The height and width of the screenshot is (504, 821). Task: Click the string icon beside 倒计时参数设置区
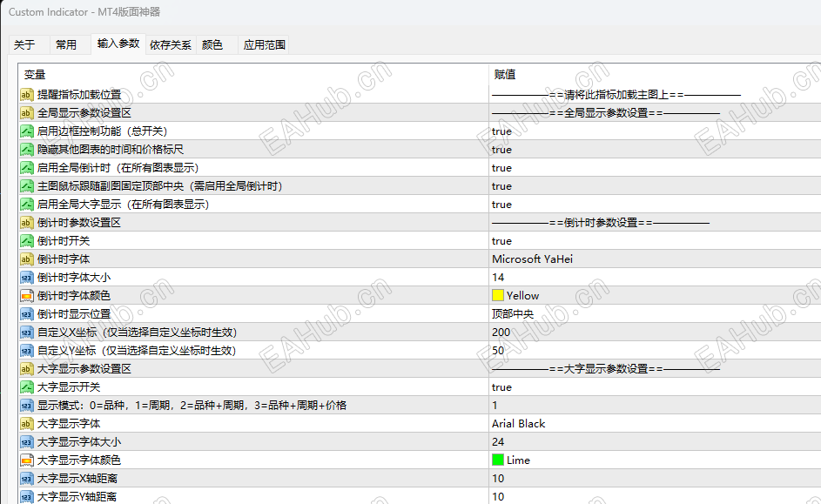point(27,223)
